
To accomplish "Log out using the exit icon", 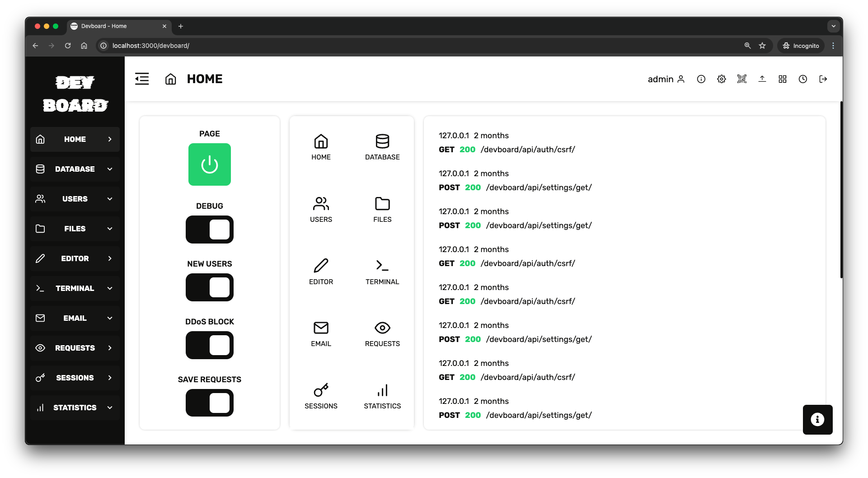I will point(823,79).
